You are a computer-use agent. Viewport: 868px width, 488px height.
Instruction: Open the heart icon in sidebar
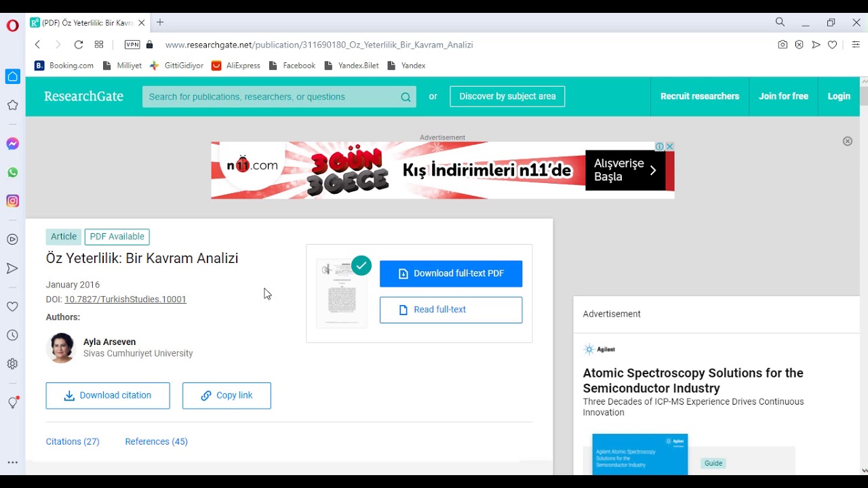pos(13,306)
